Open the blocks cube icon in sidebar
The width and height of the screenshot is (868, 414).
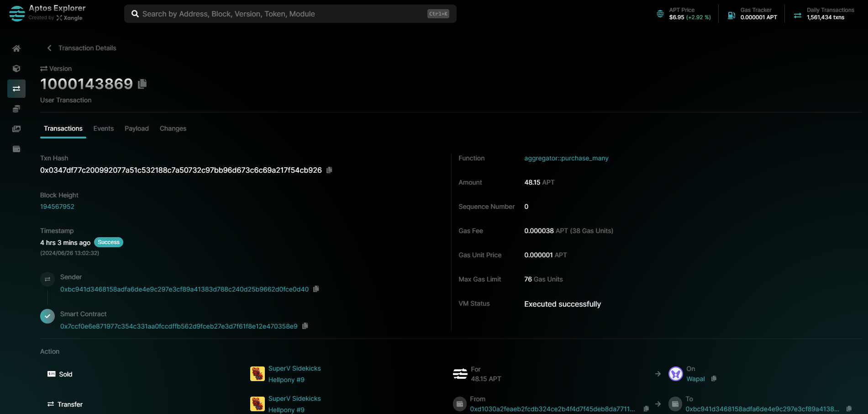[x=16, y=69]
